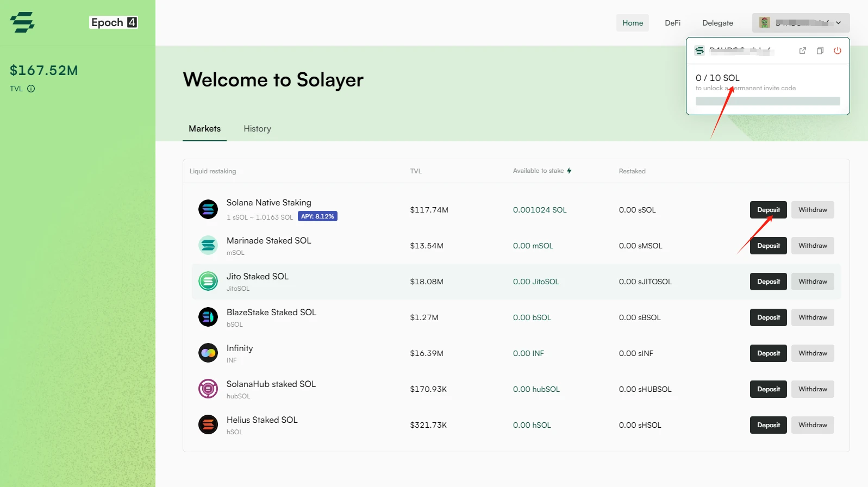Click the Jito Staked SOL token icon
868x487 pixels.
208,281
